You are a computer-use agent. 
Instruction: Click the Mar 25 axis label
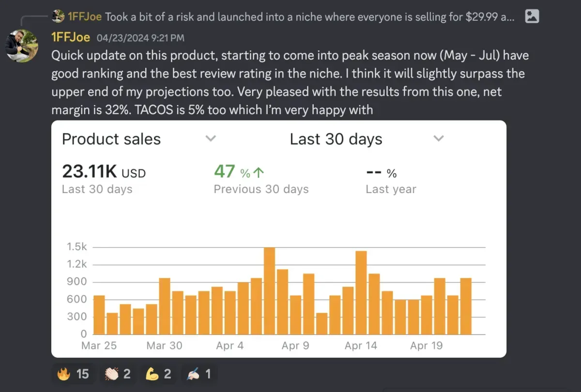coord(98,346)
